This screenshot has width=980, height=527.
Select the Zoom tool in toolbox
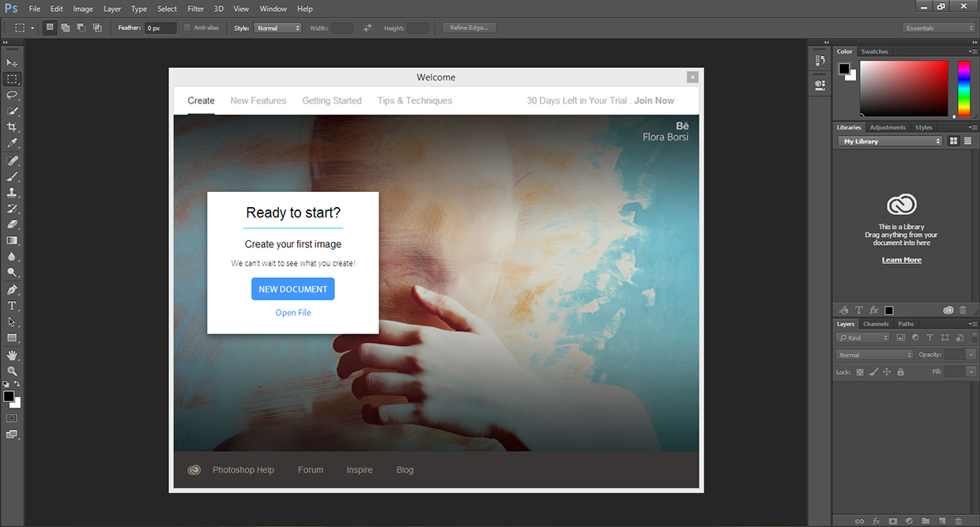coord(12,371)
